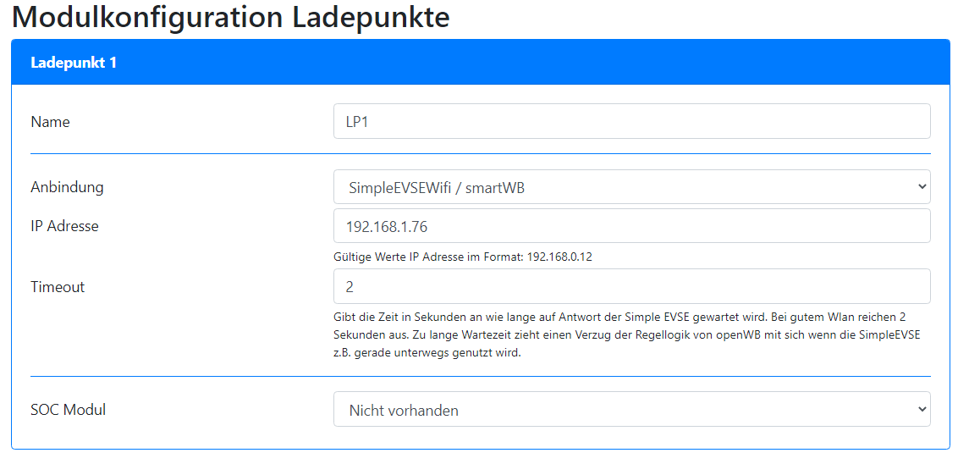This screenshot has width=980, height=464.
Task: Click the IP Adresse field showing 192.168.1.76
Action: click(x=631, y=226)
